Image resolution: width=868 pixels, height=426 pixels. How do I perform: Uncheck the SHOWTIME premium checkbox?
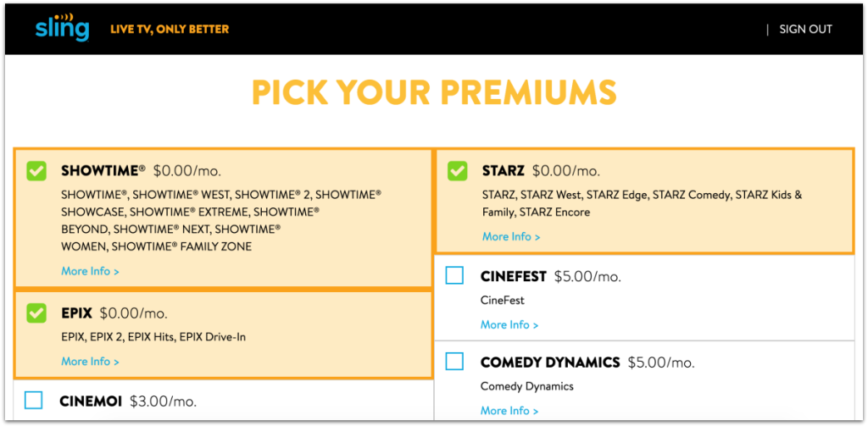click(x=36, y=171)
